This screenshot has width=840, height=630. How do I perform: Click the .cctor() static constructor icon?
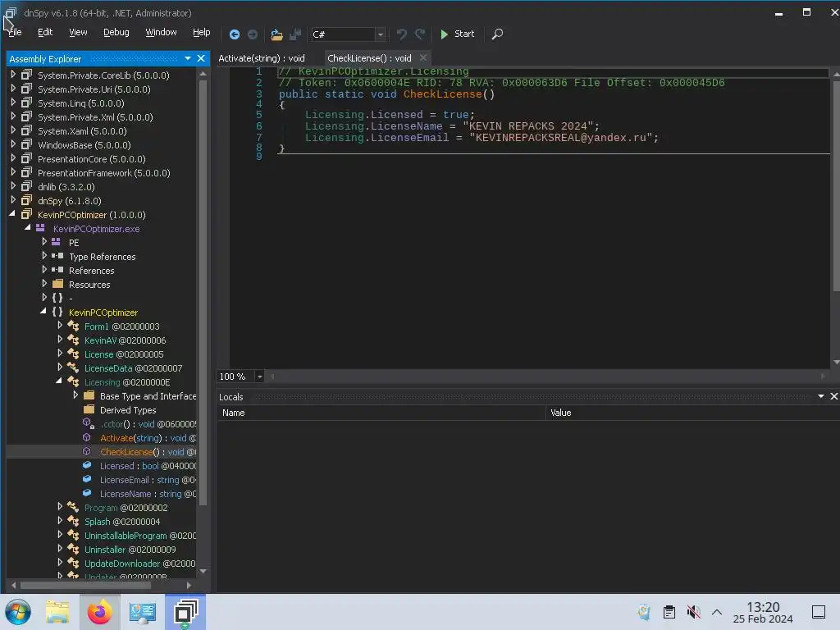tap(89, 423)
